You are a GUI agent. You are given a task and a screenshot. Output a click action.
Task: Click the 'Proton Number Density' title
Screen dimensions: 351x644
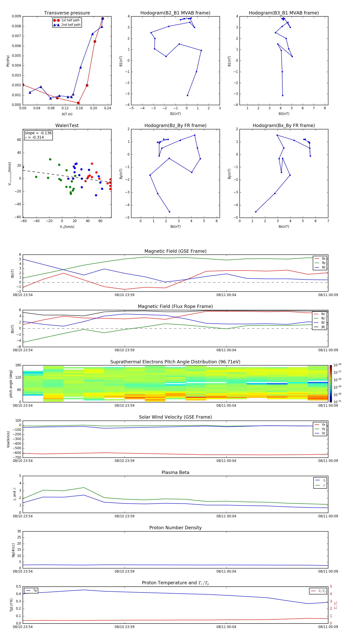pos(175,528)
